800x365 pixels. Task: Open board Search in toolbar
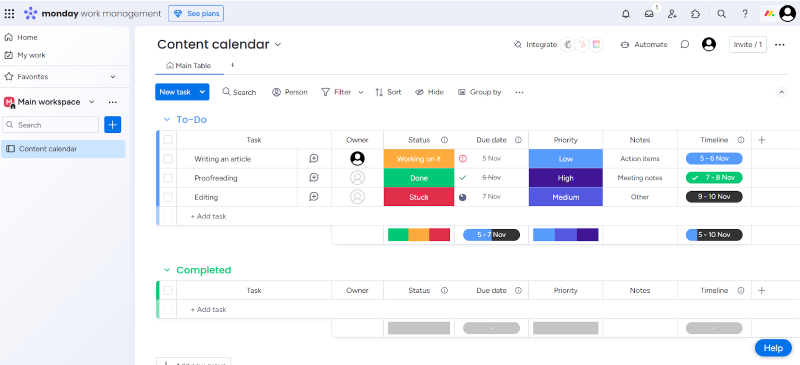[239, 92]
